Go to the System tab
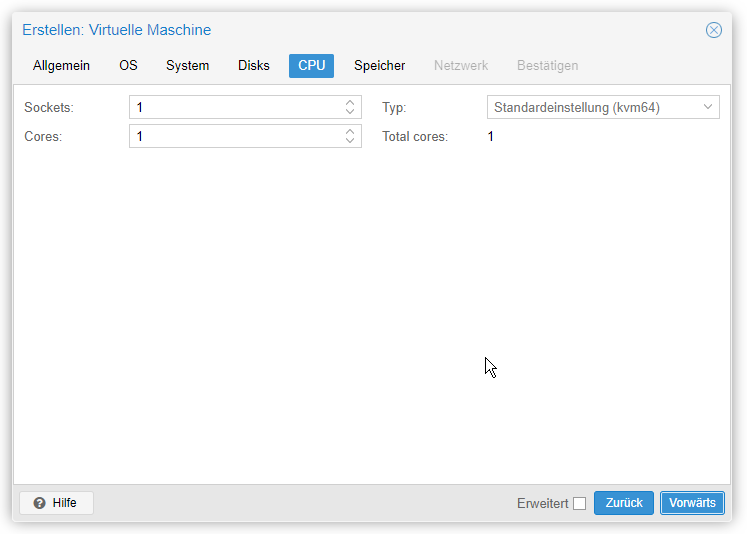 [187, 66]
